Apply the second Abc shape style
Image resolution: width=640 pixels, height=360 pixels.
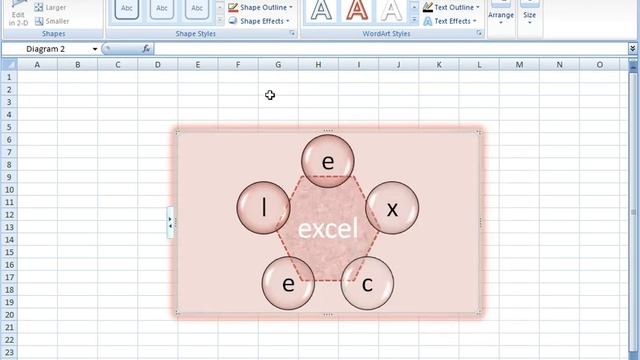tap(162, 9)
